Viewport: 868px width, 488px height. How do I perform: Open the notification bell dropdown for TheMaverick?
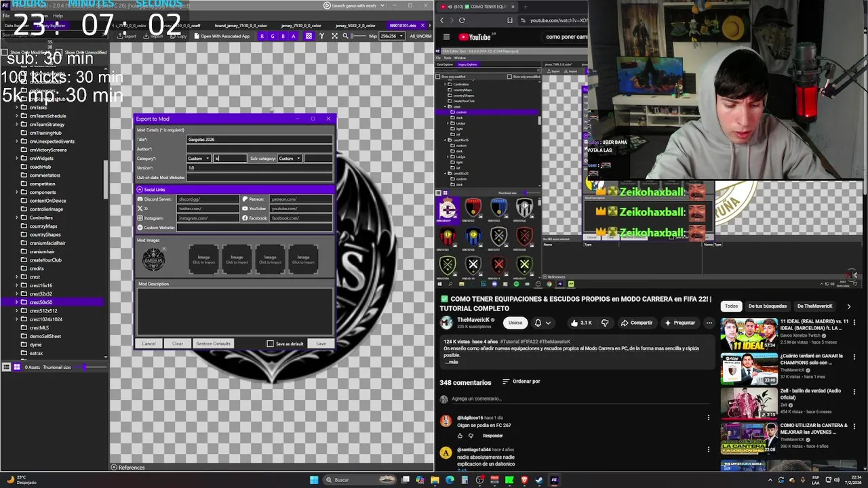click(x=542, y=323)
